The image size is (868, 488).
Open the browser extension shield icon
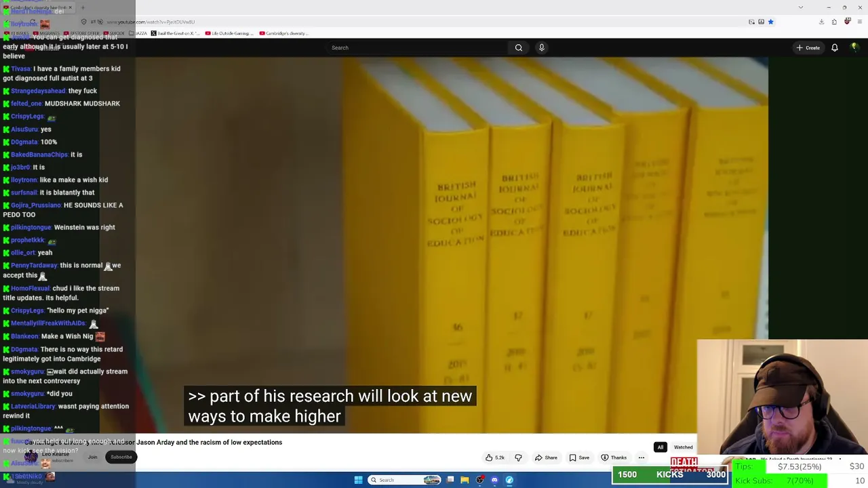click(x=847, y=22)
